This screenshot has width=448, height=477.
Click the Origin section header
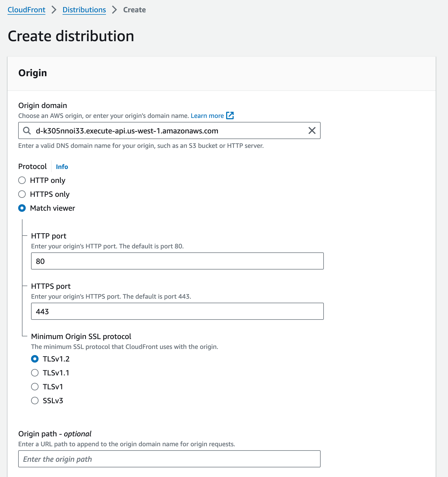point(33,73)
